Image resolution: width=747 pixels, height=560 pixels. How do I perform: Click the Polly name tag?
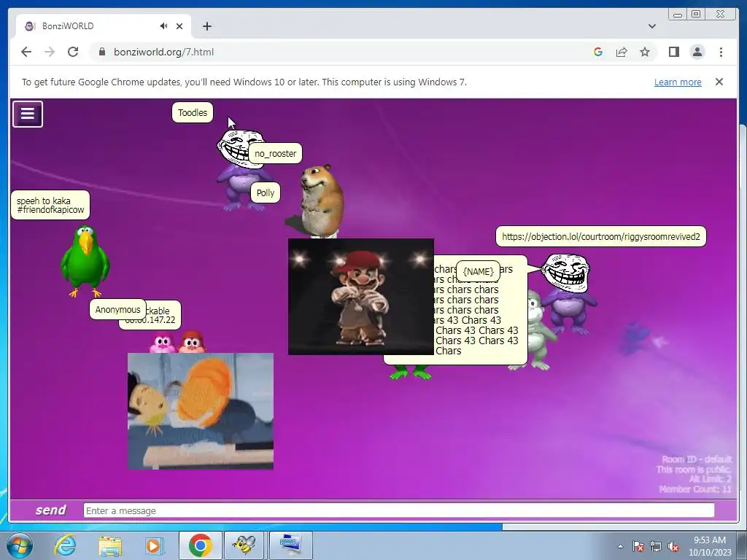tap(266, 192)
